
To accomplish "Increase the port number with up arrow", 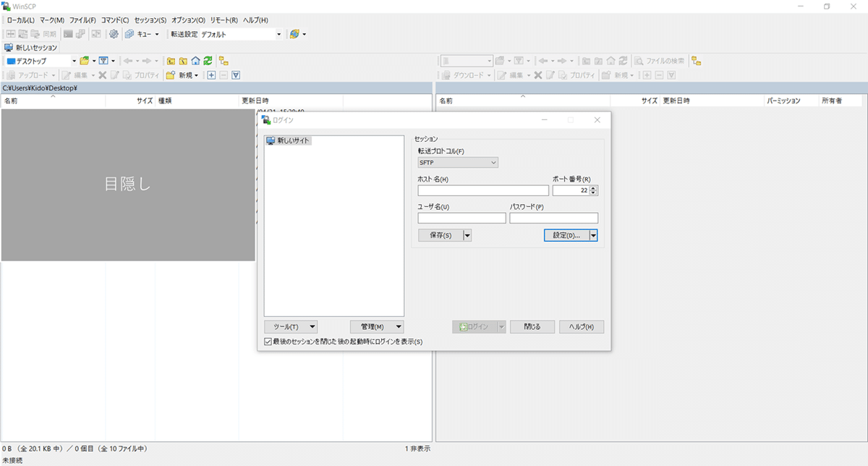I will point(594,188).
